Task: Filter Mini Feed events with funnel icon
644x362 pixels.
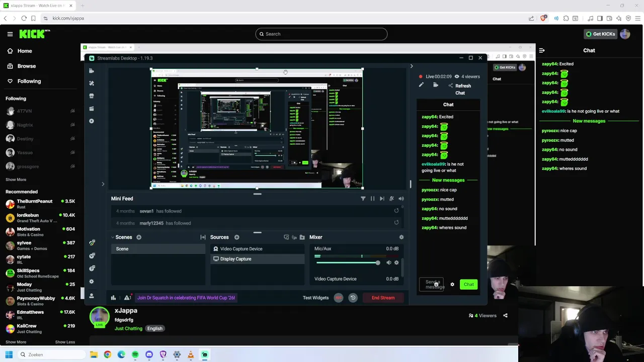Action: pos(363,199)
